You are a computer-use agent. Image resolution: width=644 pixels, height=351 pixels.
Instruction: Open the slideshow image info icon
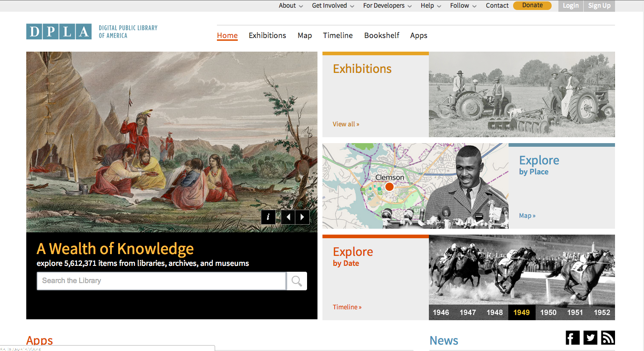tap(268, 217)
